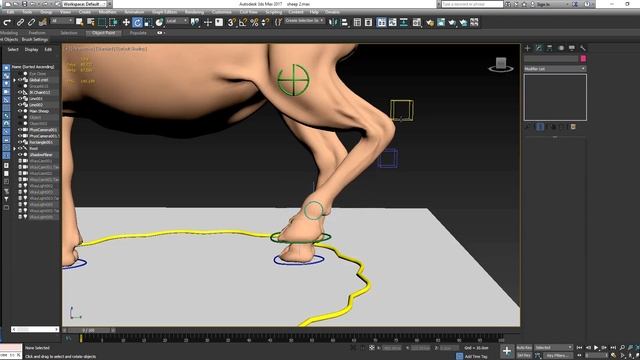Toggle the 3D Snaps button
The width and height of the screenshot is (640, 360).
[231, 22]
